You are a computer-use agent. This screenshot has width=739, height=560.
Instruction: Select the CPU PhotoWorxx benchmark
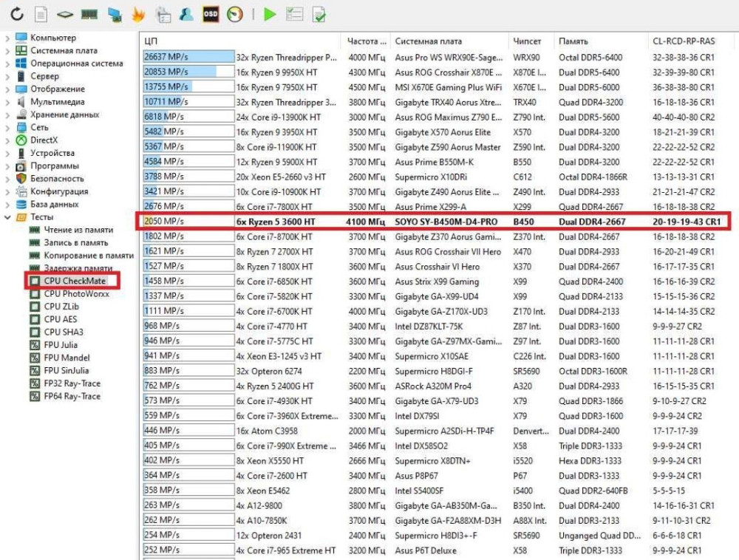(x=76, y=294)
